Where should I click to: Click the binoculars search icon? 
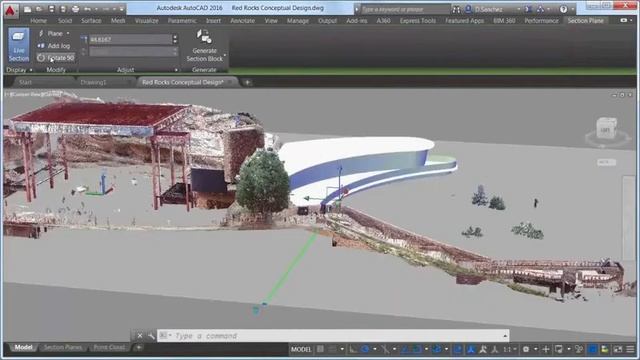coord(456,9)
